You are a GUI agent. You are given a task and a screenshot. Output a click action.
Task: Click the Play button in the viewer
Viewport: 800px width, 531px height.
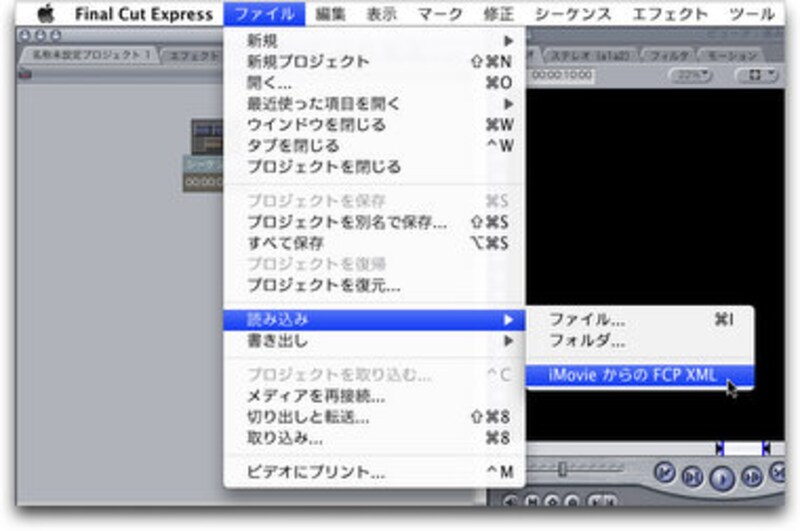(720, 476)
